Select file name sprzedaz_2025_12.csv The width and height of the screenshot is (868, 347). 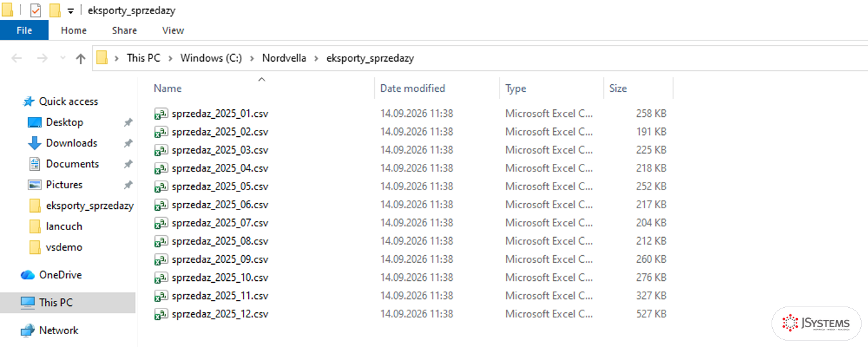(220, 314)
